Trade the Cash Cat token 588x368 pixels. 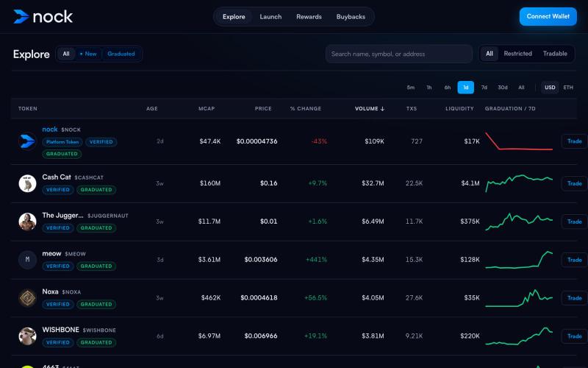(x=574, y=183)
